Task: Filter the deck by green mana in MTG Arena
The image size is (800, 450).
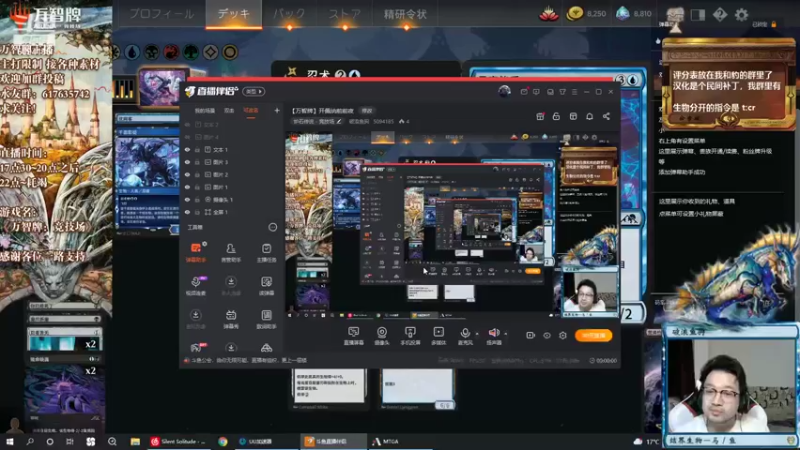Action: tap(190, 52)
